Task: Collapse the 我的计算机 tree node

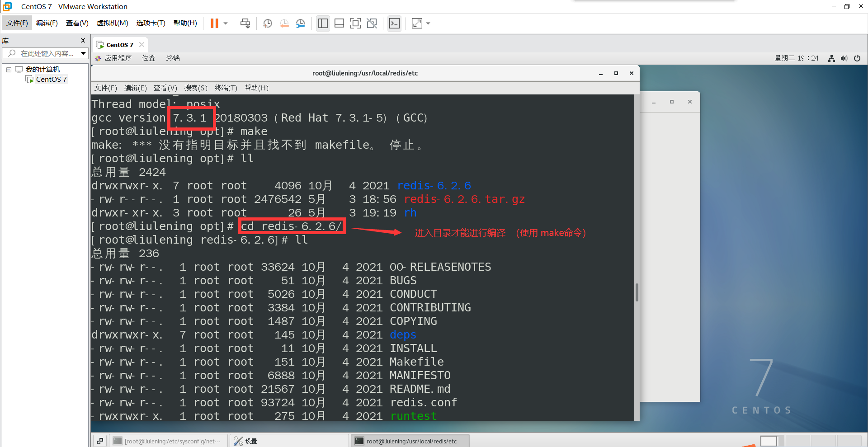Action: coord(9,70)
